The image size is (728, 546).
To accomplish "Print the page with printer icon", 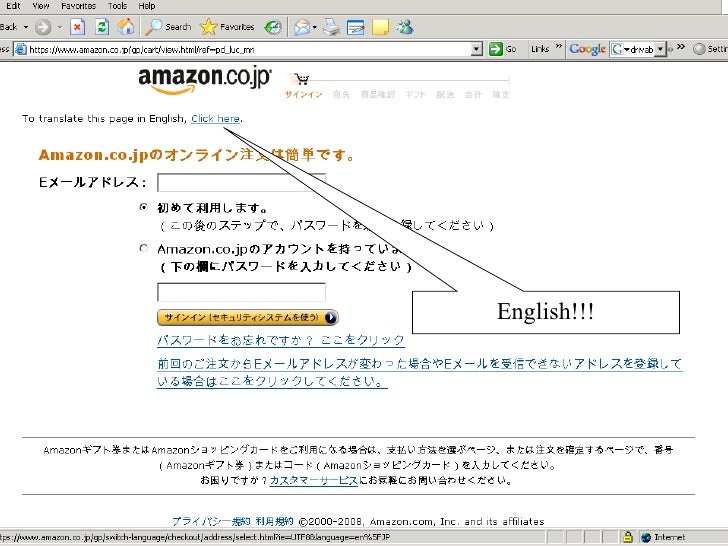I will [x=331, y=27].
